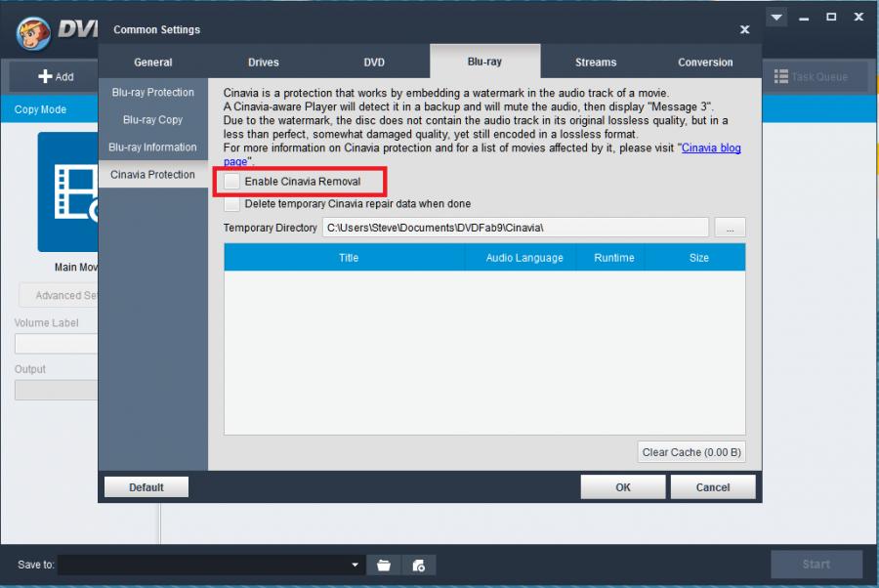Image resolution: width=879 pixels, height=588 pixels.
Task: Click the Default button
Action: pos(146,487)
